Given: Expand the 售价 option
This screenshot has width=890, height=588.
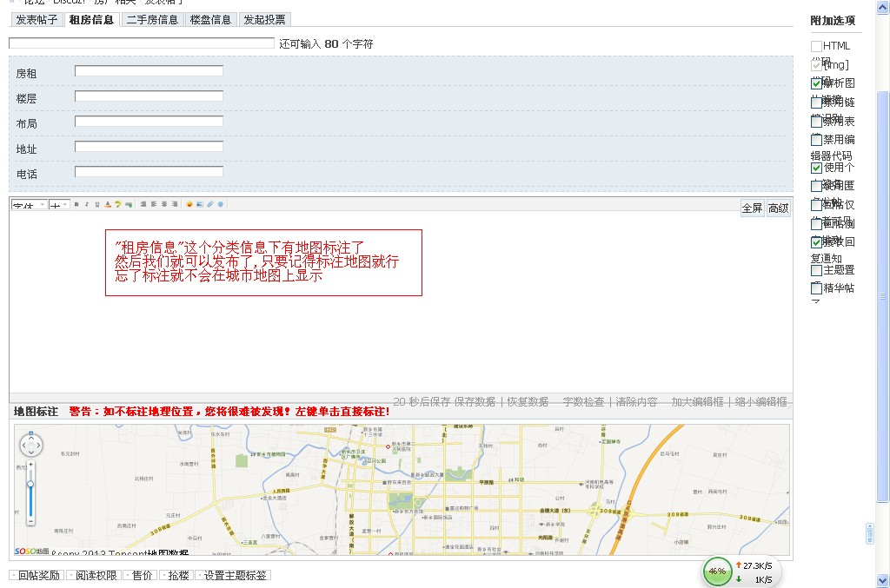Looking at the screenshot, I should 140,575.
